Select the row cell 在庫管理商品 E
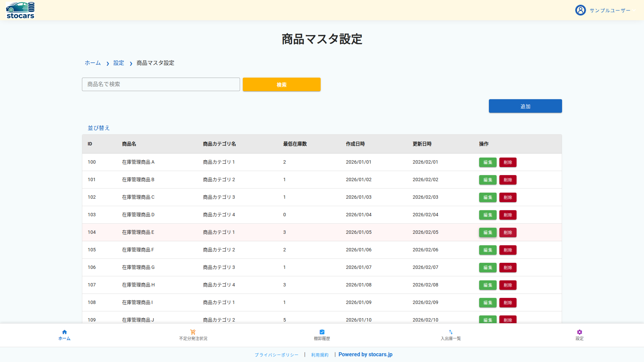This screenshot has width=644, height=362. pyautogui.click(x=138, y=232)
